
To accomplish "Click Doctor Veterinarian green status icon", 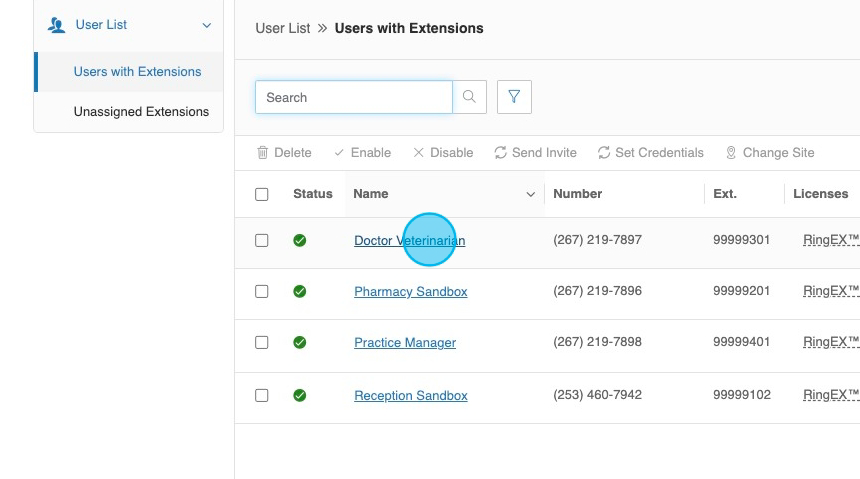I will pos(300,241).
